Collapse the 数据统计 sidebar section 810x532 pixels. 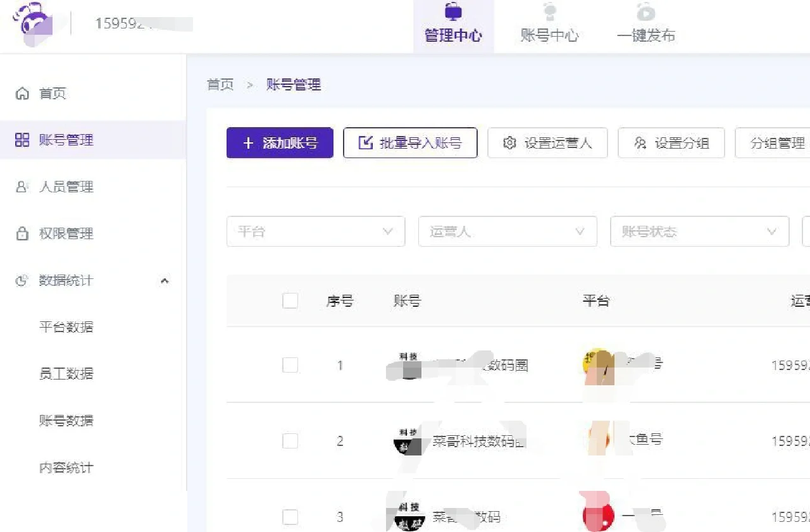point(165,280)
